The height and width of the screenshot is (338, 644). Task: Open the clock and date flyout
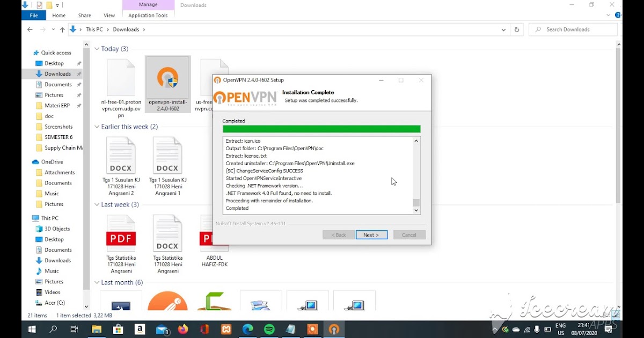coord(584,329)
